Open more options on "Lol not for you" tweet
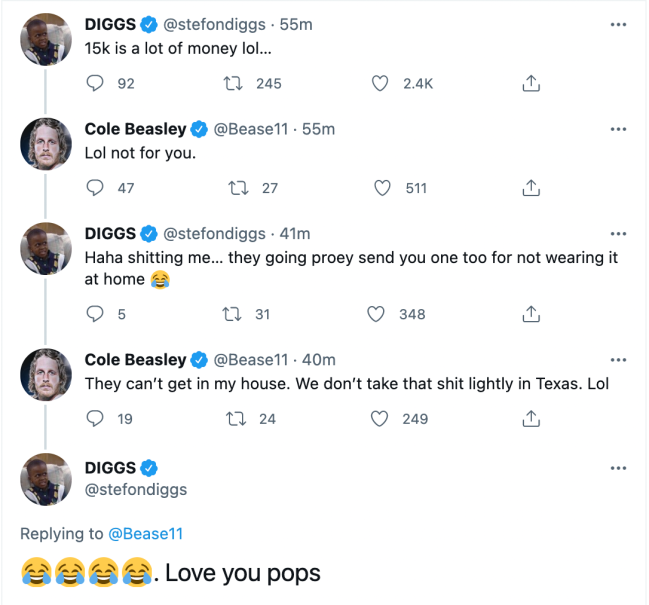Image resolution: width=649 pixels, height=605 pixels. 618,130
